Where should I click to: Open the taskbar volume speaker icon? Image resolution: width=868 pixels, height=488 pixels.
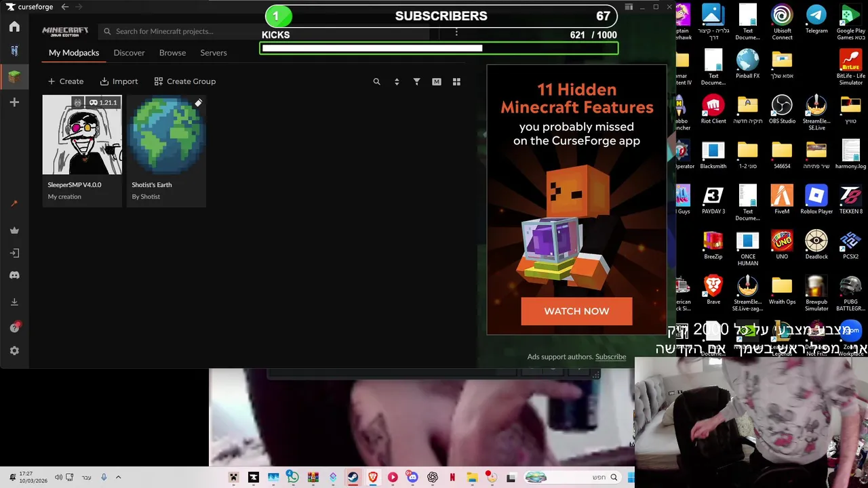58,477
